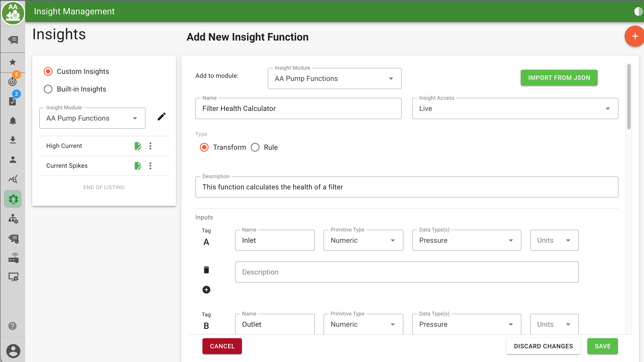Select Built-in Insights radio button
Image resolution: width=644 pixels, height=362 pixels.
[x=48, y=89]
